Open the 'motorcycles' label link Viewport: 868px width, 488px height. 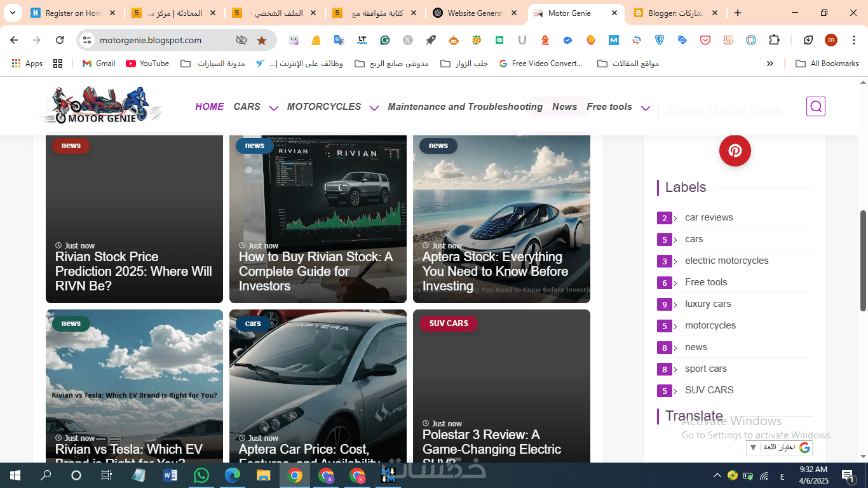[710, 325]
